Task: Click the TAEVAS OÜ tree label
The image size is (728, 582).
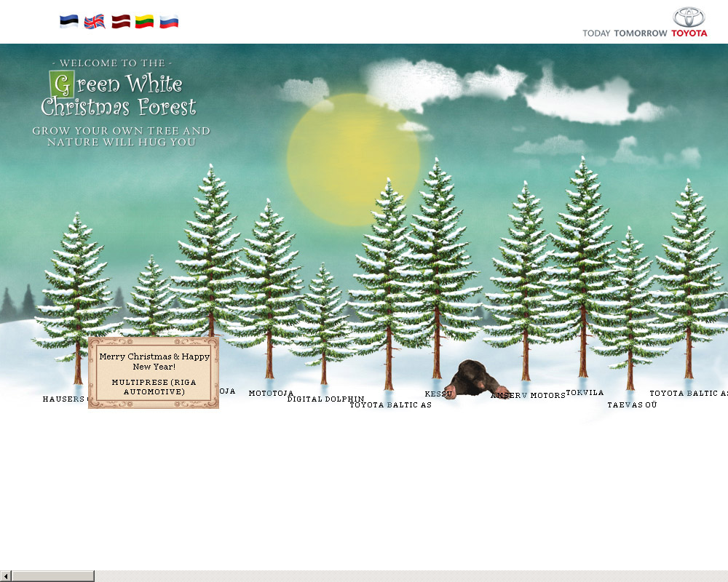Action: pyautogui.click(x=632, y=405)
